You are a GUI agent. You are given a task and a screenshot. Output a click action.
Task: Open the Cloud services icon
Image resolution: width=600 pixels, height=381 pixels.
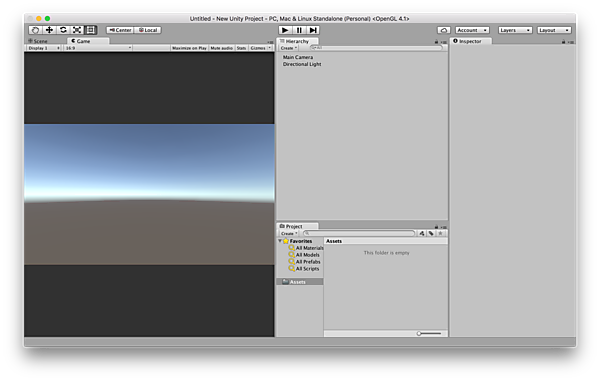pyautogui.click(x=444, y=30)
